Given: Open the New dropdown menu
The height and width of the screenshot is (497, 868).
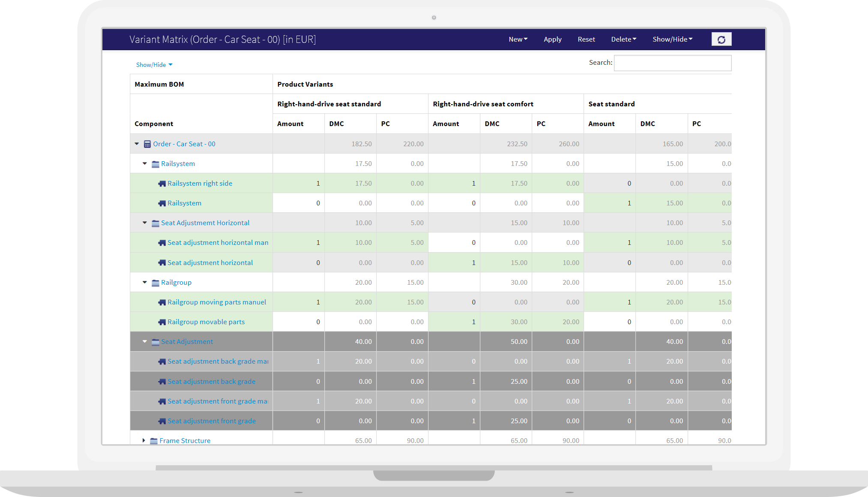Looking at the screenshot, I should pos(518,39).
